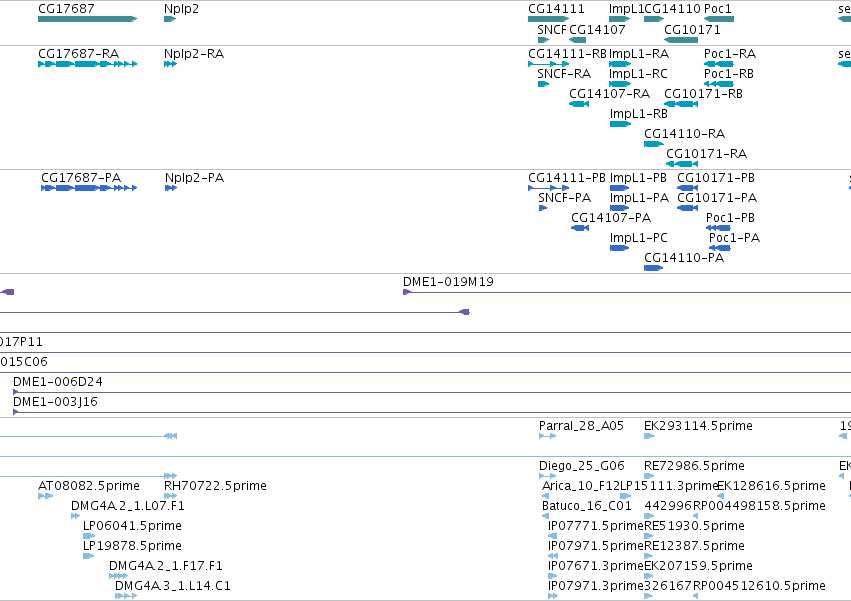Select transcript Poc1-RA
851x601 pixels.
(x=719, y=64)
